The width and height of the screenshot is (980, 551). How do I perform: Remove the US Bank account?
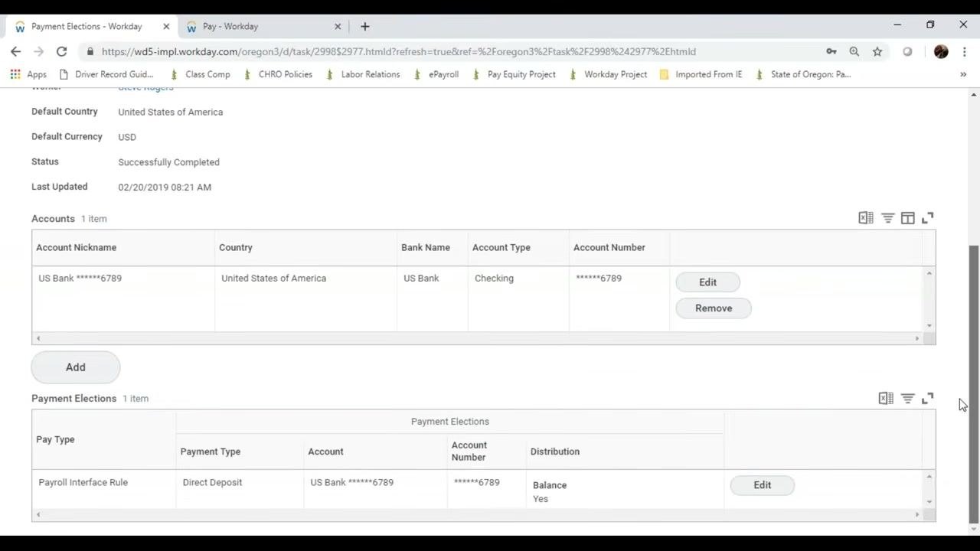714,308
